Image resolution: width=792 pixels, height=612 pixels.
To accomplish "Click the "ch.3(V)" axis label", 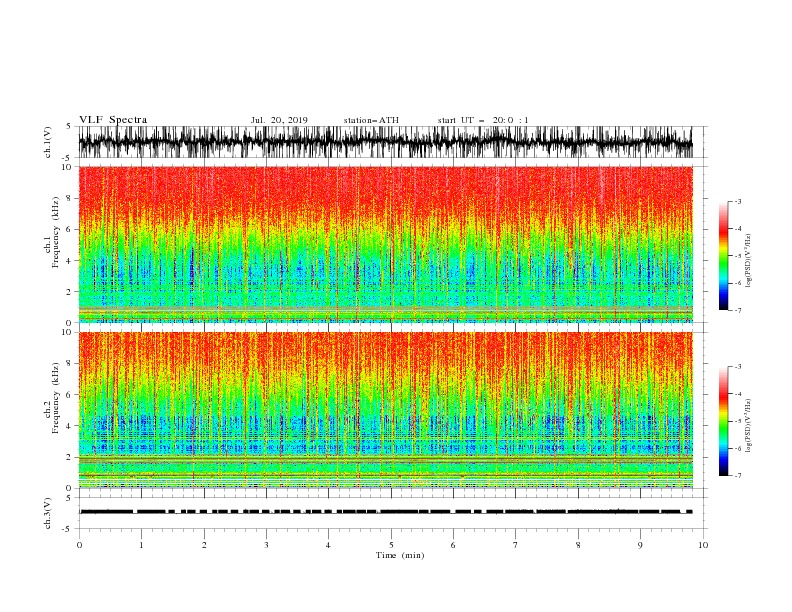I will point(48,513).
